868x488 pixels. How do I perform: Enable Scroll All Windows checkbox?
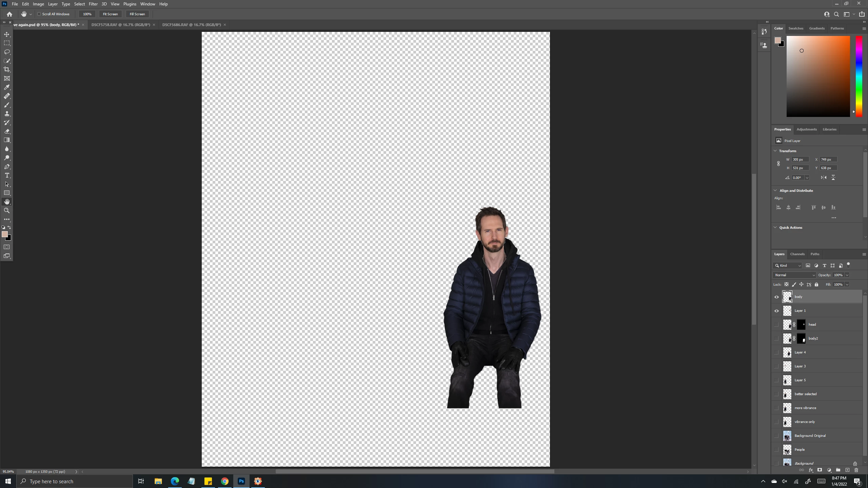[x=39, y=14]
